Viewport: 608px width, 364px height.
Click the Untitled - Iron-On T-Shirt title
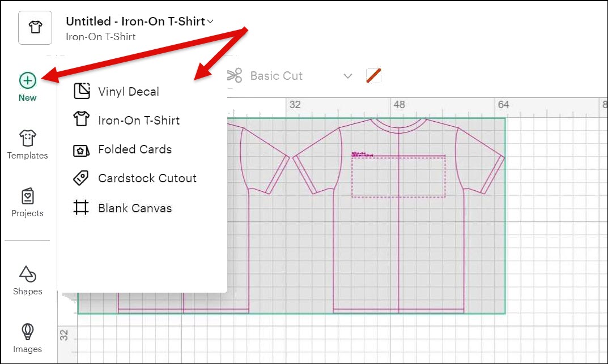[x=135, y=22]
